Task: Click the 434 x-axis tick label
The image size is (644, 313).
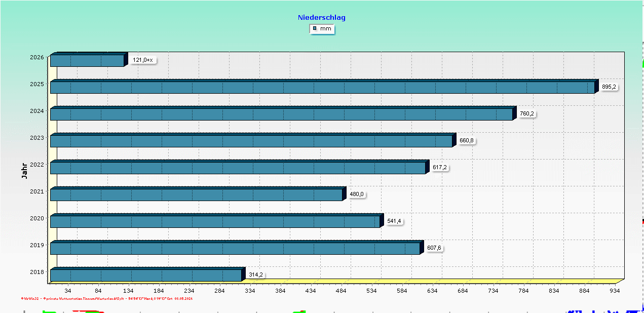Action: tap(311, 291)
